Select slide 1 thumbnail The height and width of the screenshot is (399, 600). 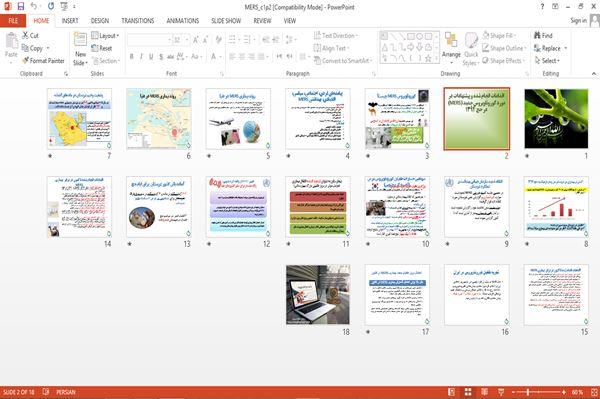(556, 119)
